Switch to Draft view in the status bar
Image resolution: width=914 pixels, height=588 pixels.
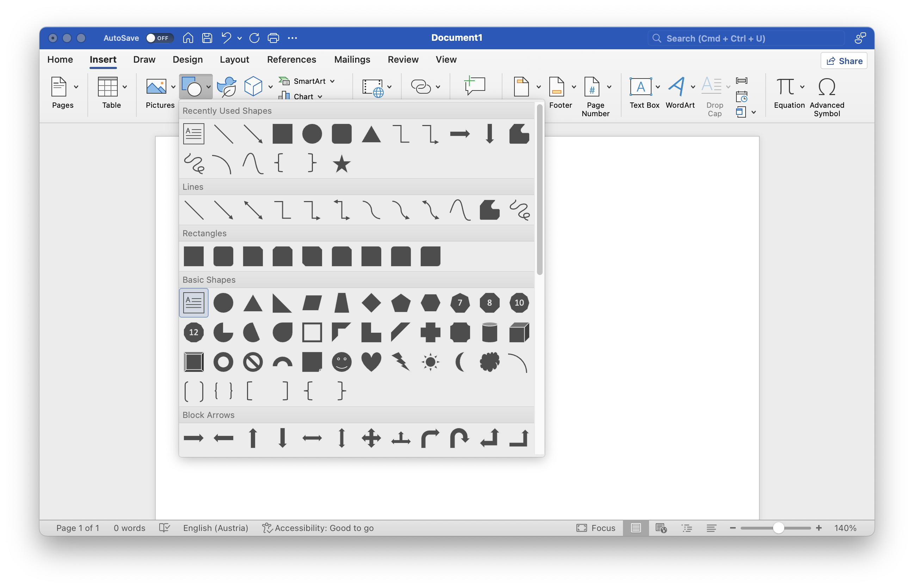(x=711, y=528)
